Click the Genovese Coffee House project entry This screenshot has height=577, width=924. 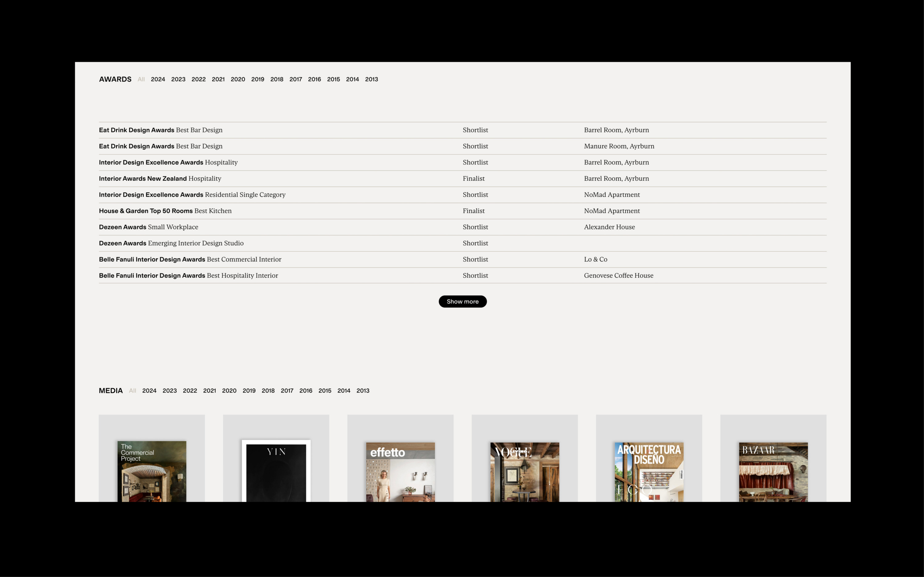pos(618,275)
